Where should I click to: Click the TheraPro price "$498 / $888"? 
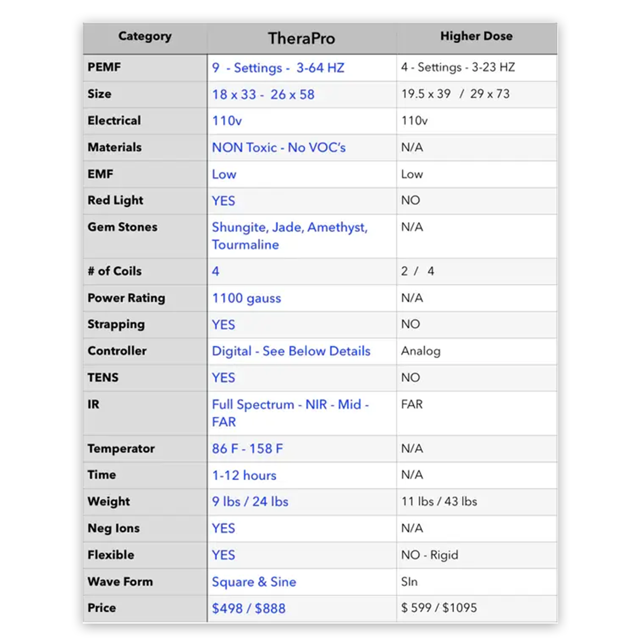click(248, 608)
